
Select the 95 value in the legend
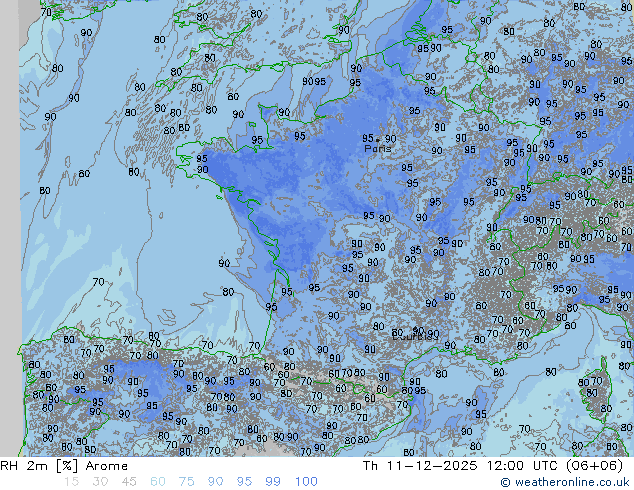pos(244,482)
